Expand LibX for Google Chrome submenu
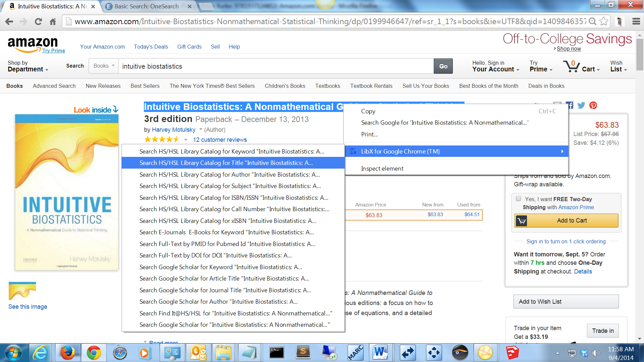644x362 pixels. [457, 151]
